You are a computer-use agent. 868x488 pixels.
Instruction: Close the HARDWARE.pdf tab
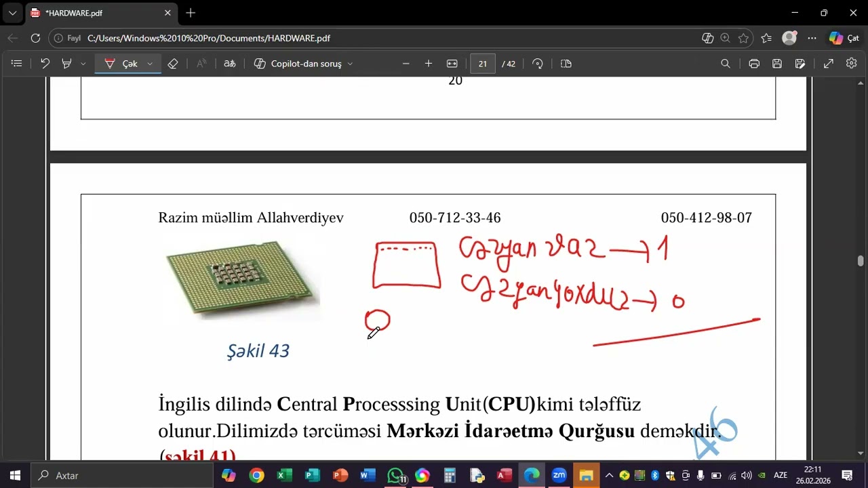167,13
